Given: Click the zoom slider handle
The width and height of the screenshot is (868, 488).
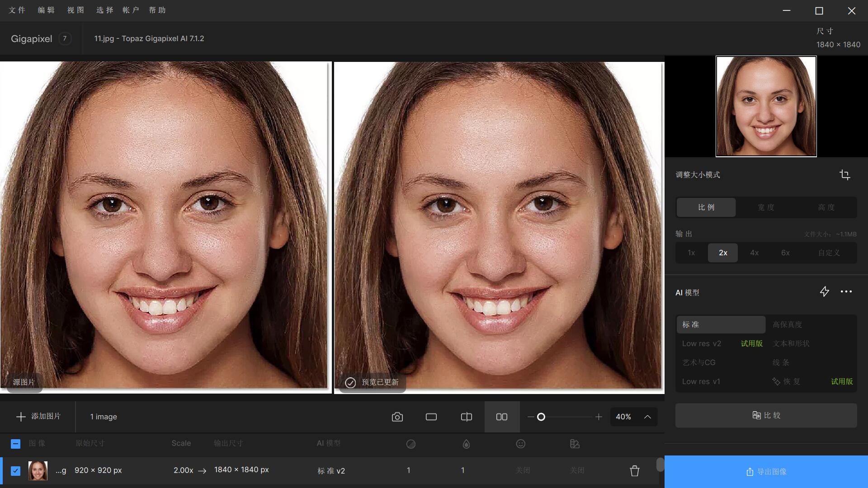Looking at the screenshot, I should click(541, 417).
